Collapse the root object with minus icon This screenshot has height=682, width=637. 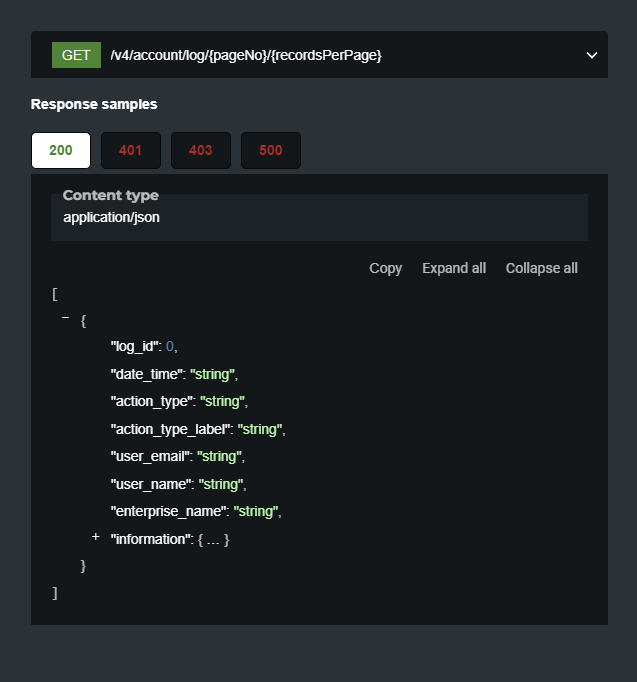point(66,318)
